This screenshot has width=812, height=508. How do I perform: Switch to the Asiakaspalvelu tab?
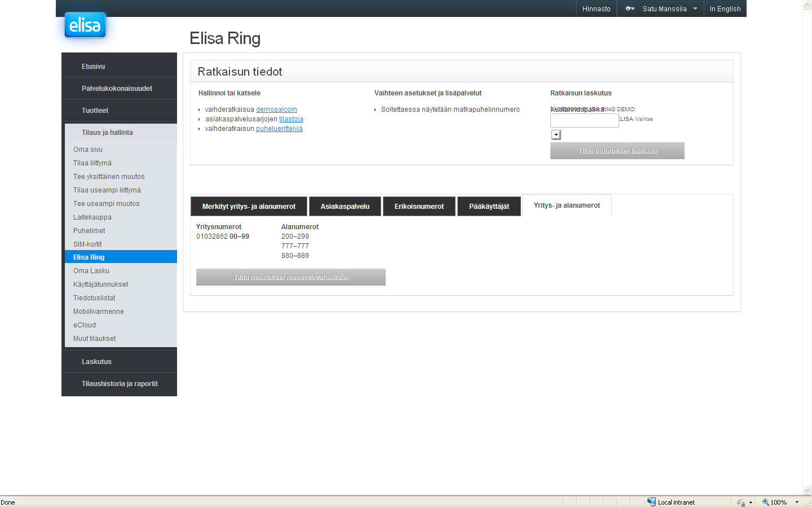345,207
